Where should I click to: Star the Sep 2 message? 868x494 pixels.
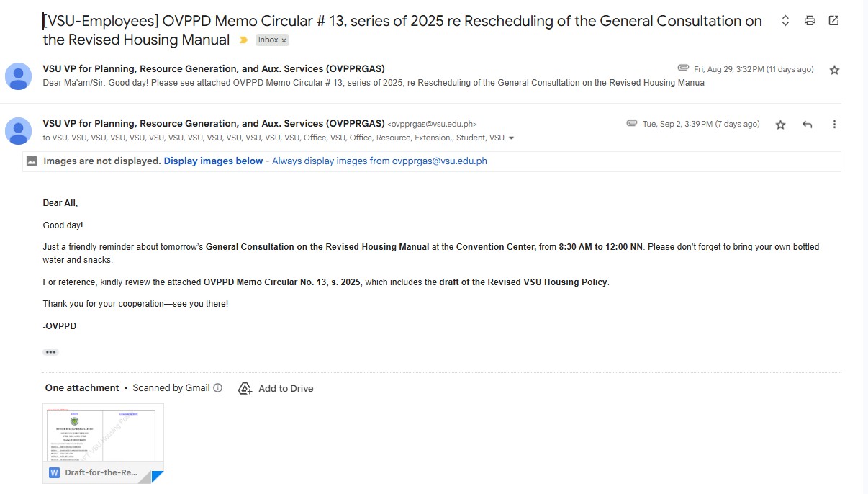[x=780, y=125]
